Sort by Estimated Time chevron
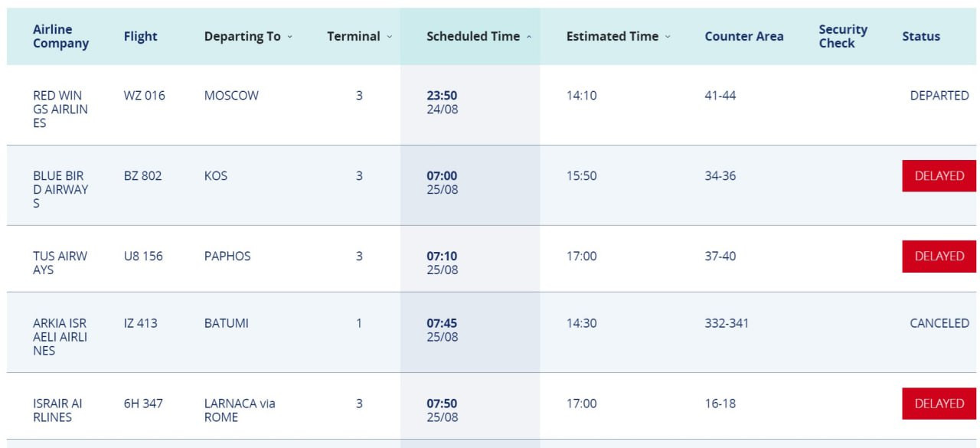Screen dimensions: 980x448 coord(668,37)
